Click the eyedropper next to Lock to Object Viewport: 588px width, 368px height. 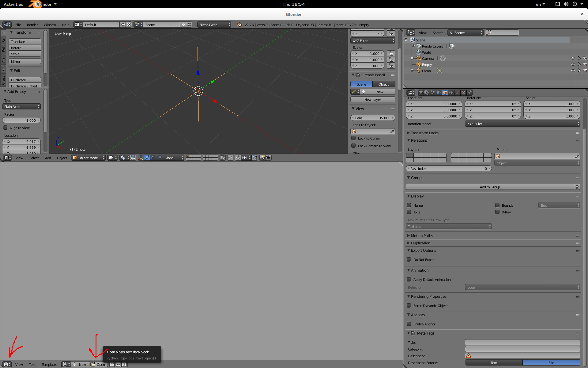[x=392, y=131]
